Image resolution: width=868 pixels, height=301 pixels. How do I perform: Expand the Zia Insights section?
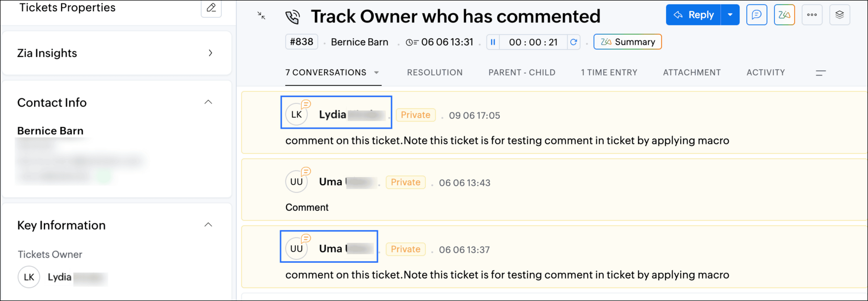tap(211, 53)
